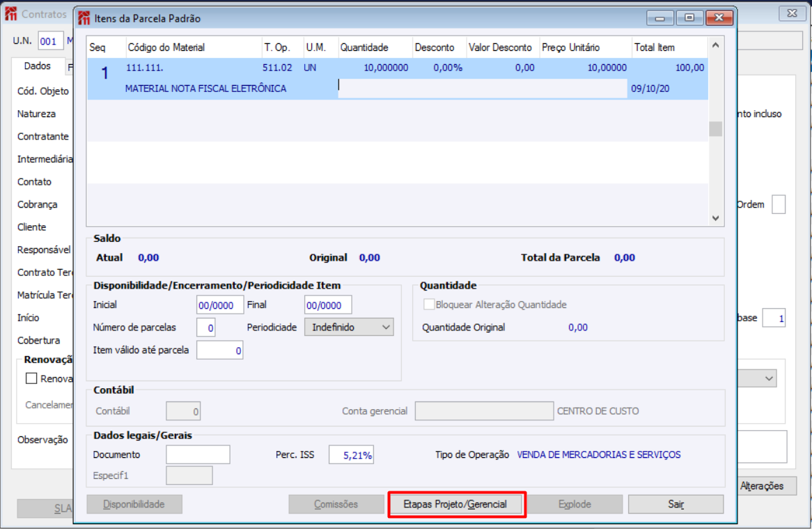
Task: Click the UN unit cell in item row
Action: [310, 68]
